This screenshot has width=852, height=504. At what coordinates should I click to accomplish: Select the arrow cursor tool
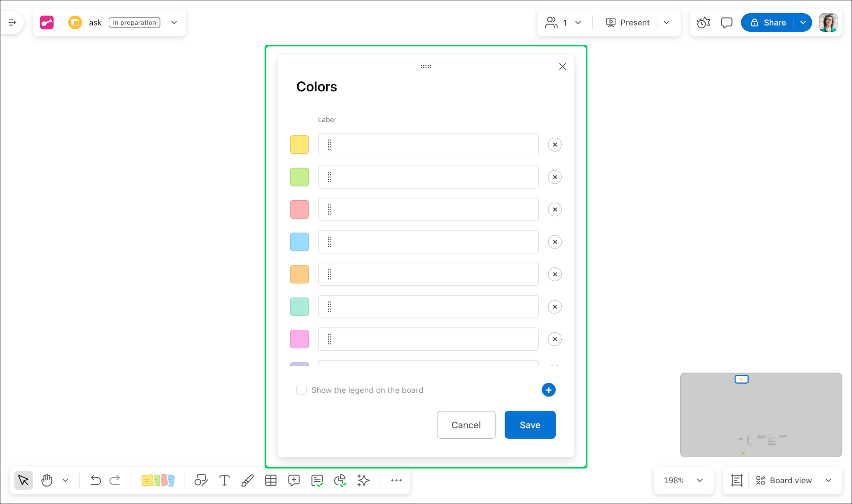point(24,480)
